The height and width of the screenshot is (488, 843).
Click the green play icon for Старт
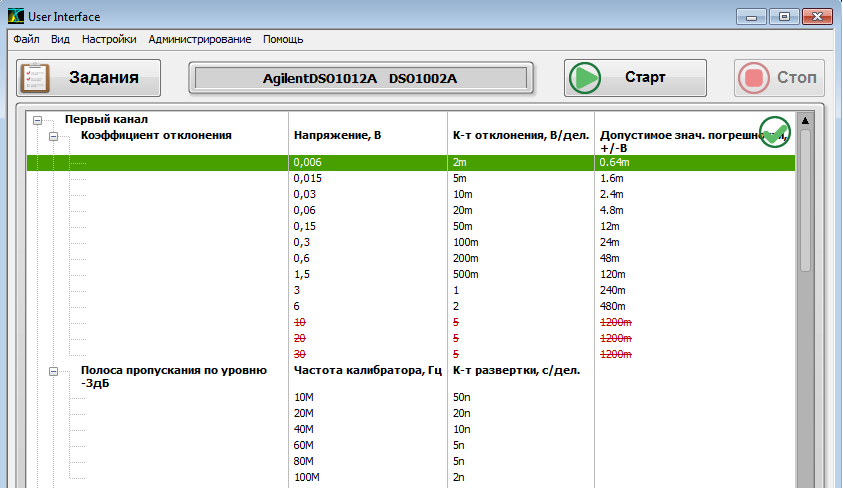(585, 78)
